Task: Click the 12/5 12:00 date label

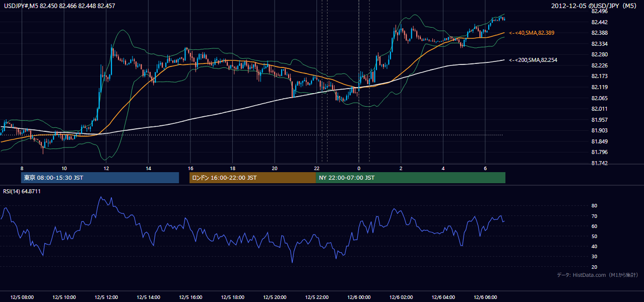Action: pyautogui.click(x=106, y=297)
